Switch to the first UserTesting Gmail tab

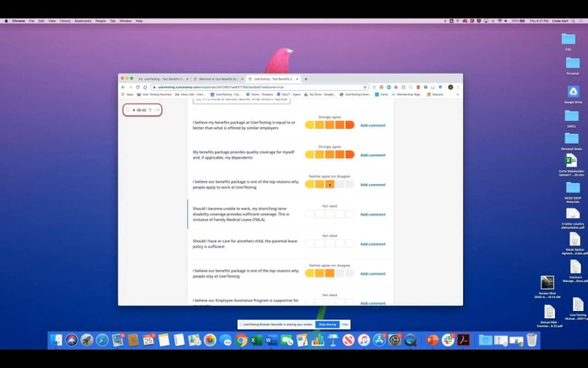(163, 79)
